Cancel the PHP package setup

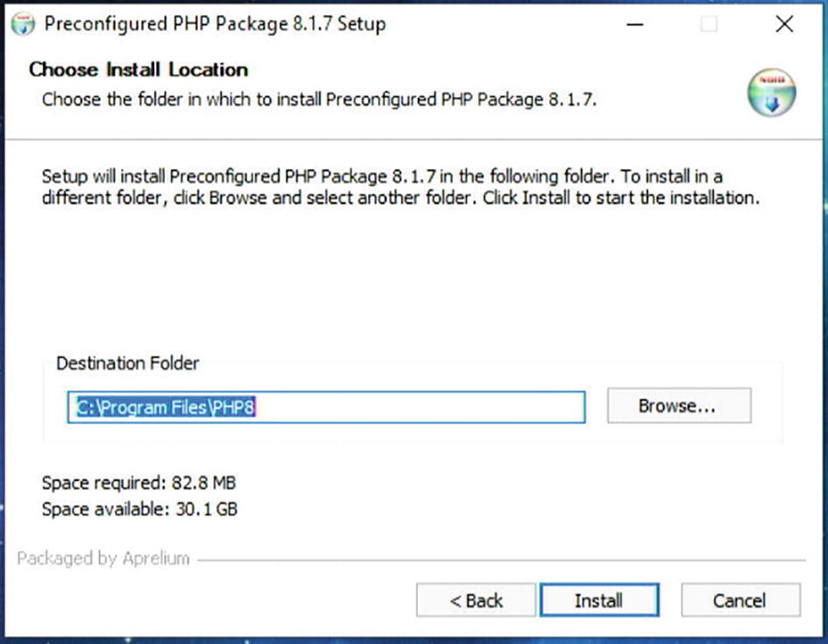740,600
